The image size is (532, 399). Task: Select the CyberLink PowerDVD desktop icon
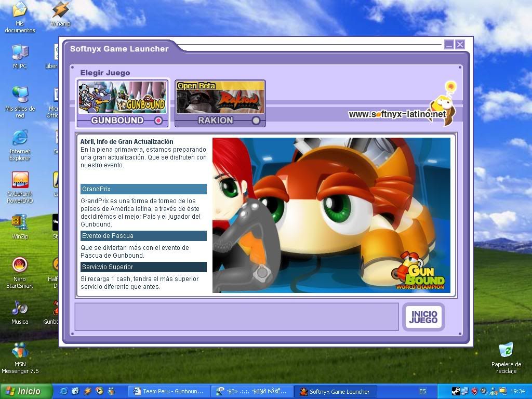[x=20, y=188]
